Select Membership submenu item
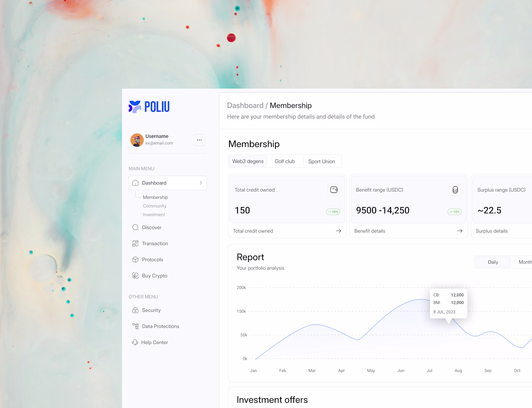The image size is (532, 408). [x=156, y=197]
